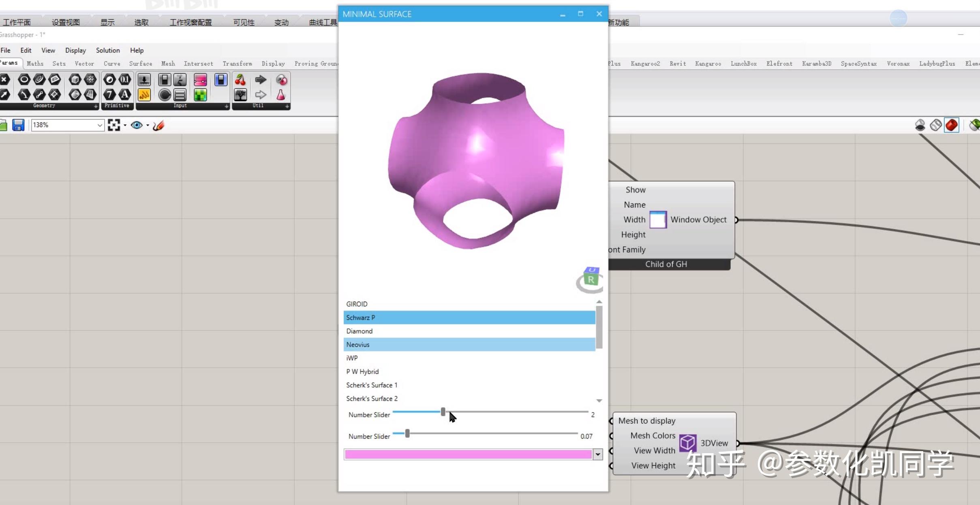The image size is (980, 505).
Task: Select Scherk's Surface 1 from the list
Action: click(372, 385)
